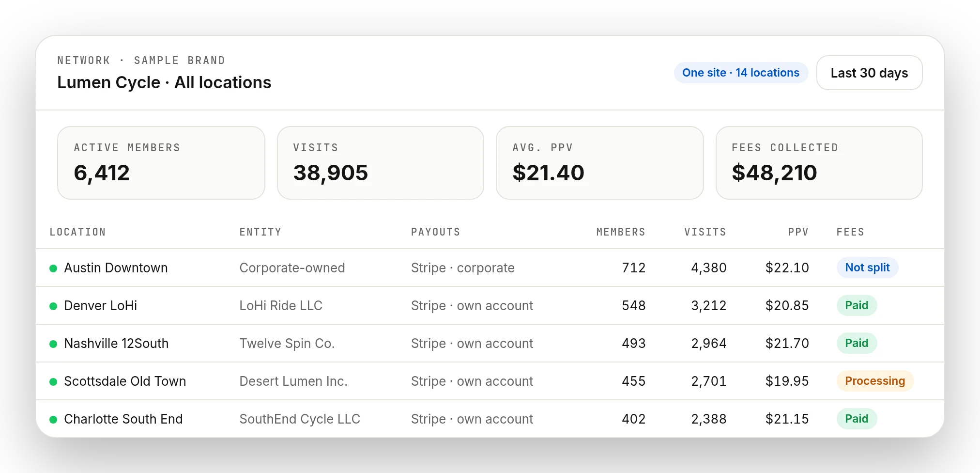Viewport: 980px width, 473px height.
Task: Click the SouthEnd Cycle LLC entity cell
Action: [300, 419]
